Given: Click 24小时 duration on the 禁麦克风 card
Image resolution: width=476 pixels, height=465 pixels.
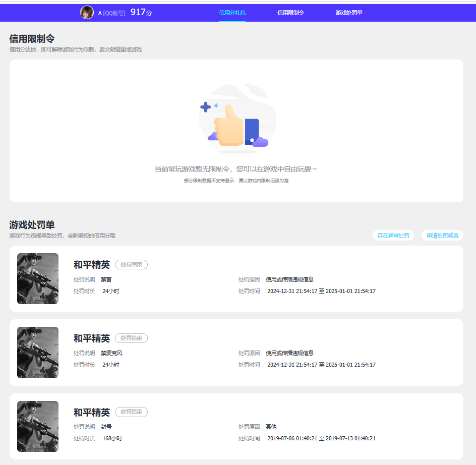Looking at the screenshot, I should [111, 365].
